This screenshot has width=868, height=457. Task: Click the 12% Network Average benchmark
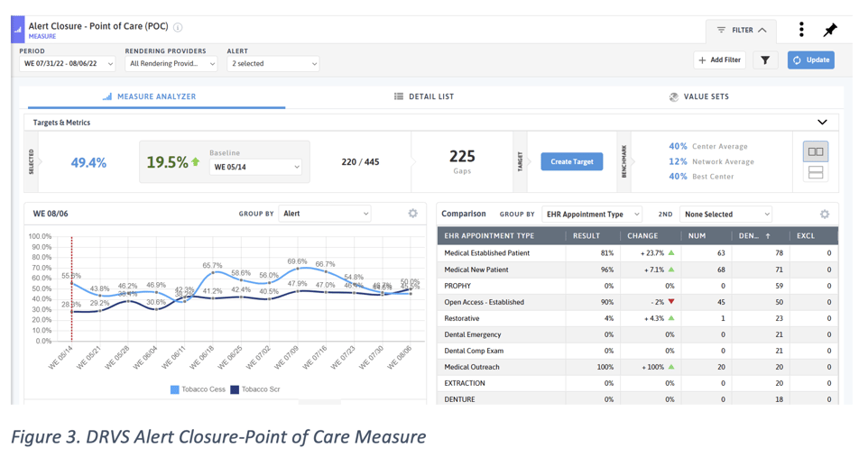pos(711,161)
